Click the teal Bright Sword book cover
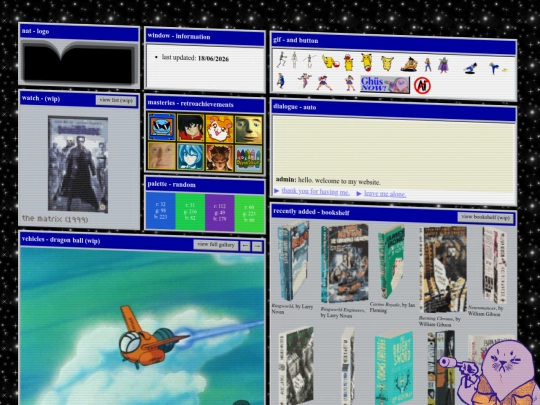The height and width of the screenshot is (405, 540). [394, 368]
